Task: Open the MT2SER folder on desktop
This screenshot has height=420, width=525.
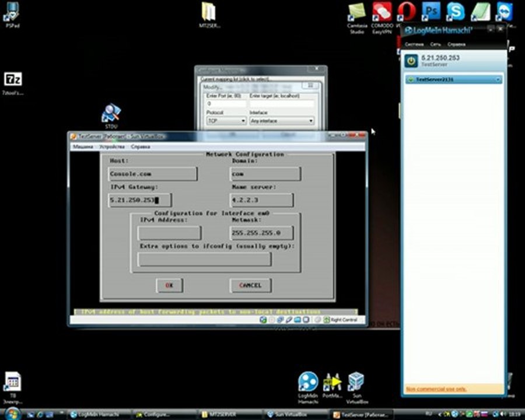Action: [209, 15]
